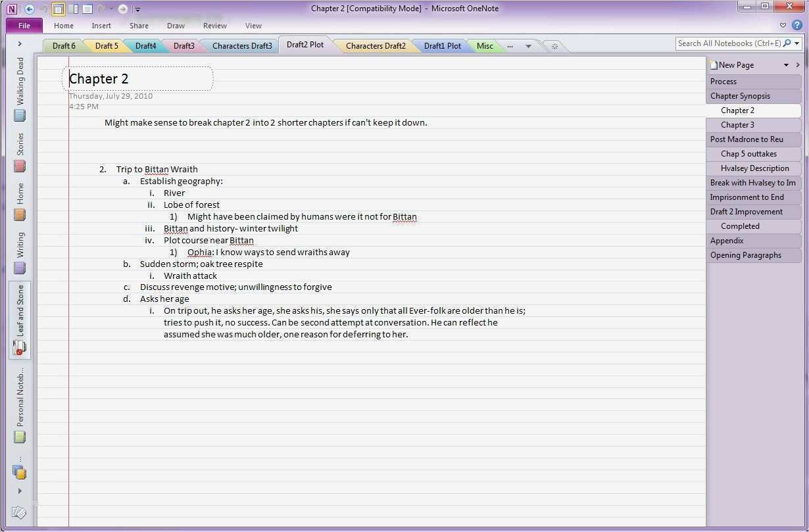
Task: Click the Back navigation arrow
Action: pyautogui.click(x=29, y=9)
